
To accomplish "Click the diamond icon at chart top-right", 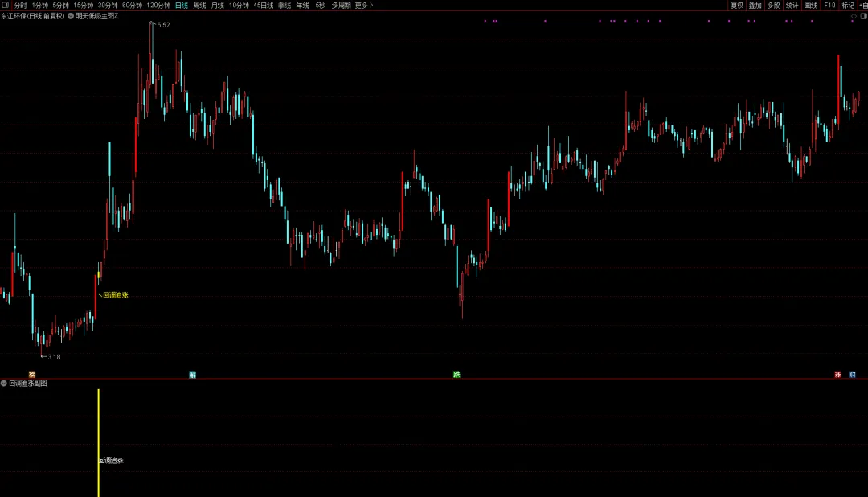I will point(854,16).
